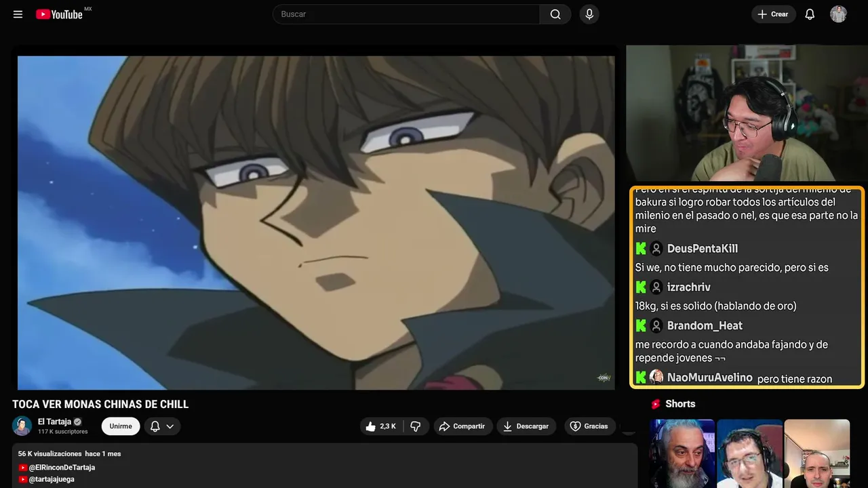The image size is (868, 488).
Task: Click the username NaoMuruAvelino in chat
Action: [x=710, y=378]
